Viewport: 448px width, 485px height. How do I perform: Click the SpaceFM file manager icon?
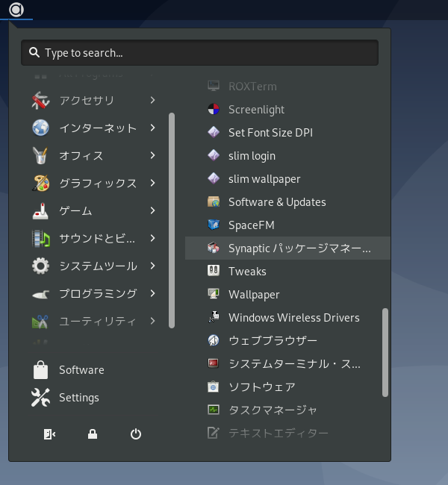214,225
